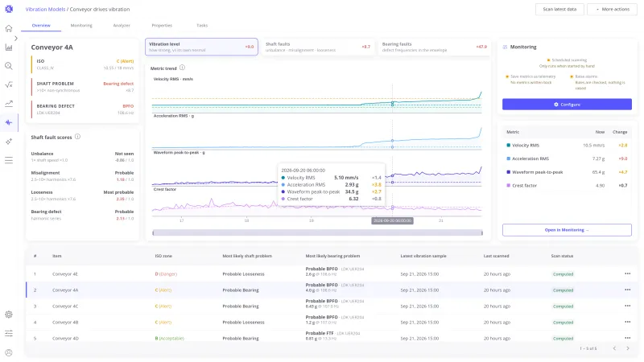Screen dimensions: 644x362
Task: Open the sliders preferences sidebar icon
Action: [x=9, y=333]
